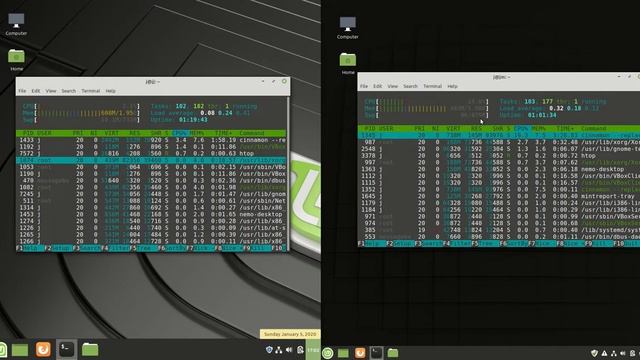The image size is (640, 360).
Task: Open Home folder icon on right desktop
Action: (x=348, y=63)
